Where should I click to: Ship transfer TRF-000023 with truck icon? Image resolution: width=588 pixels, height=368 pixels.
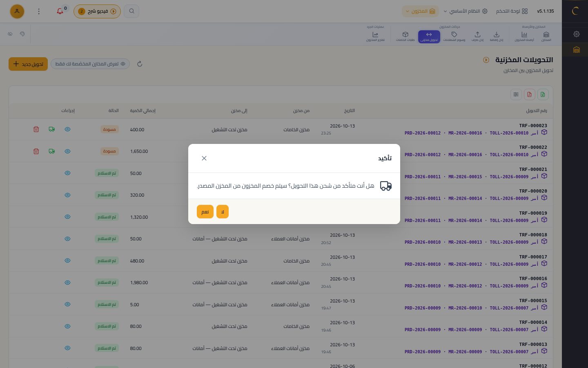click(52, 129)
